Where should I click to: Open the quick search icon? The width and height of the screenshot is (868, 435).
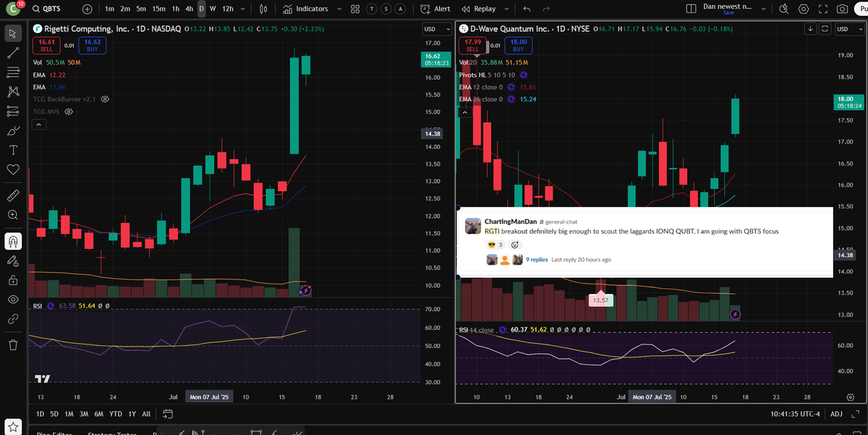tap(784, 9)
